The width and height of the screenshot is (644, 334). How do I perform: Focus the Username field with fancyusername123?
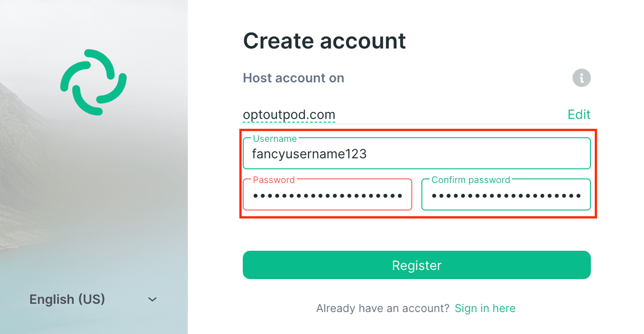(416, 153)
